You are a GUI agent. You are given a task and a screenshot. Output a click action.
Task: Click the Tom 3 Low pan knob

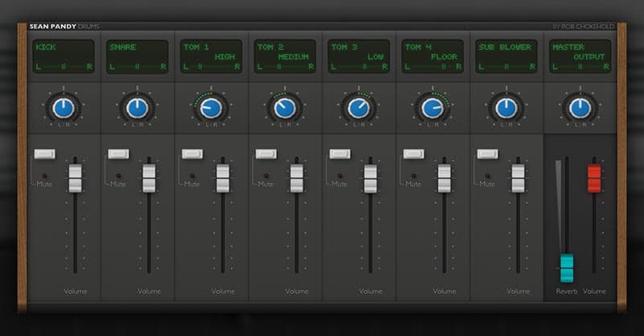coord(358,108)
